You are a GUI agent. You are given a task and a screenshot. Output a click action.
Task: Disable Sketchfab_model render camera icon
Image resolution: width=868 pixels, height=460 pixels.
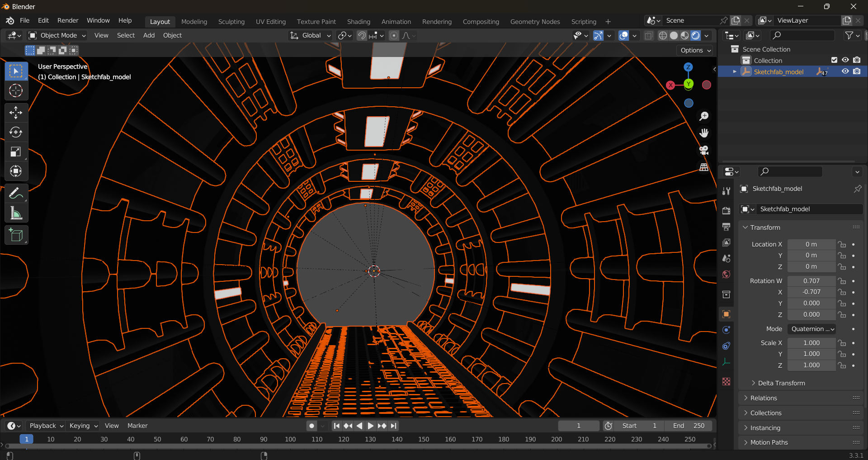[x=857, y=71]
